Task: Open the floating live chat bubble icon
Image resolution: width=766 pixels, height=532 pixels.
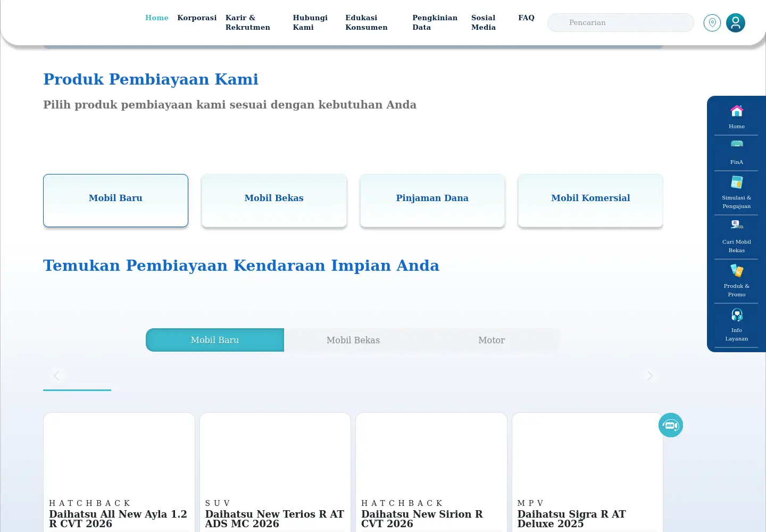Action: point(671,425)
